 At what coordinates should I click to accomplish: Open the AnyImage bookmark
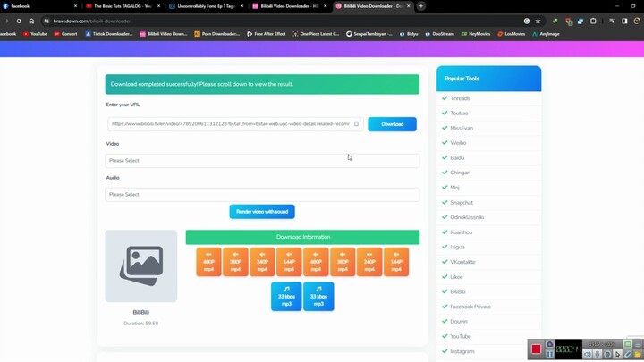point(546,34)
